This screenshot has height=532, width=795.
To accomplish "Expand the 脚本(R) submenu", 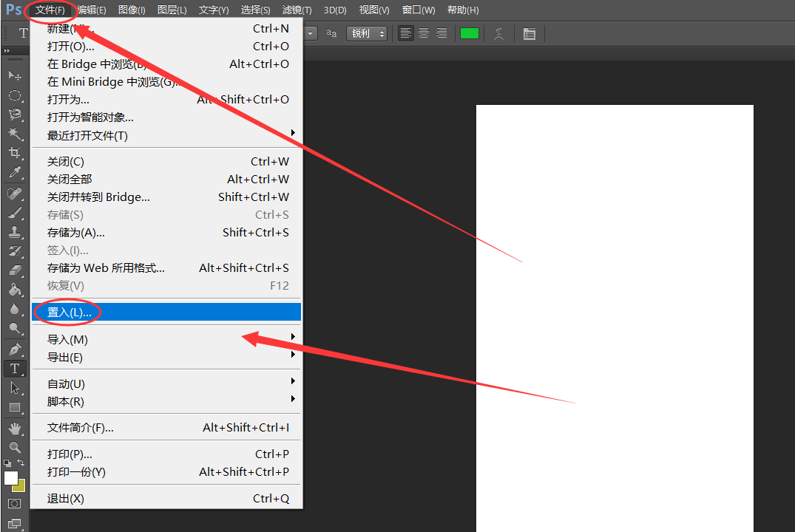I will (293, 399).
